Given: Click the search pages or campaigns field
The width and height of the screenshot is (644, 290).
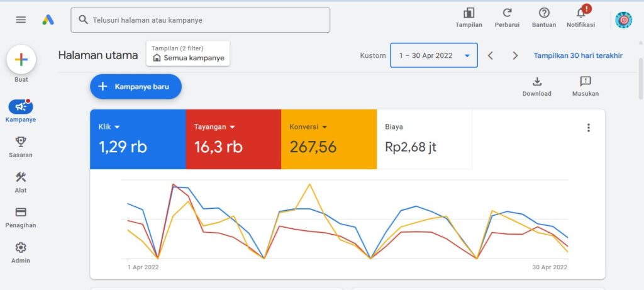Looking at the screenshot, I should coord(200,20).
